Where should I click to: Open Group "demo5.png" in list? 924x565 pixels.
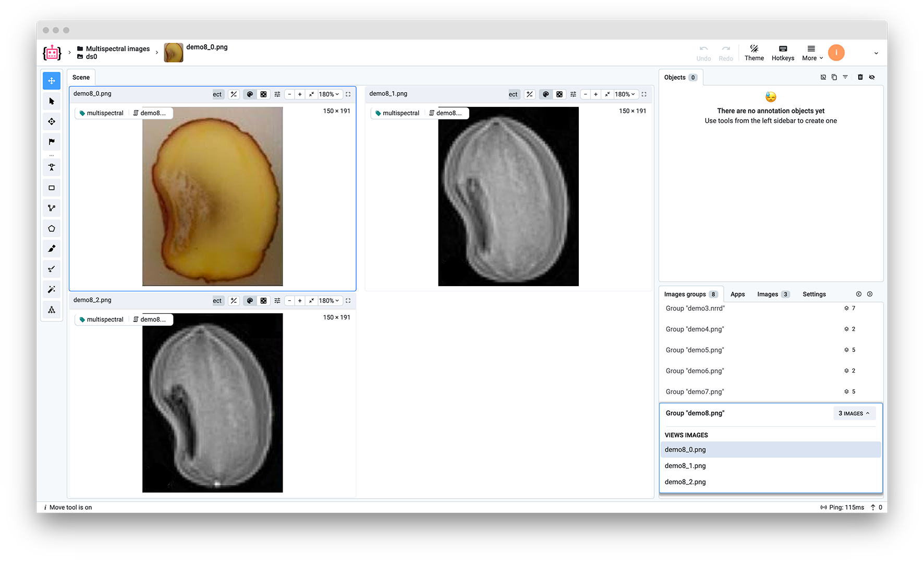[695, 350]
